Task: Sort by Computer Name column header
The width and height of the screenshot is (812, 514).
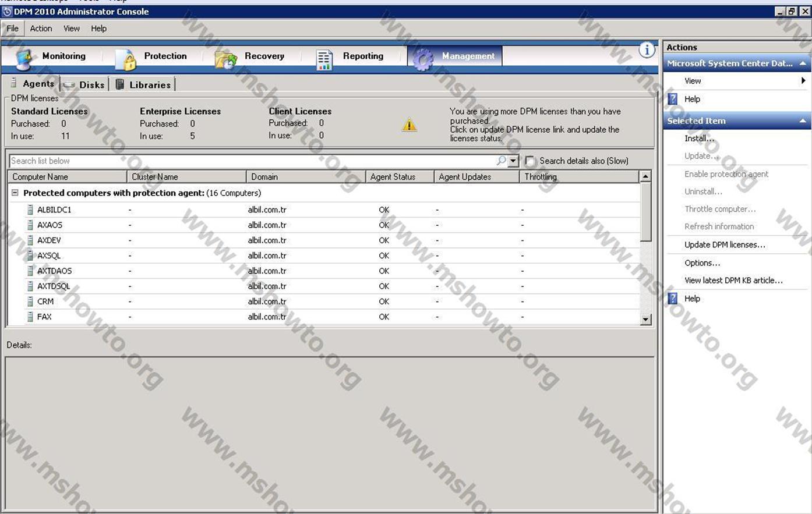Action: (67, 176)
